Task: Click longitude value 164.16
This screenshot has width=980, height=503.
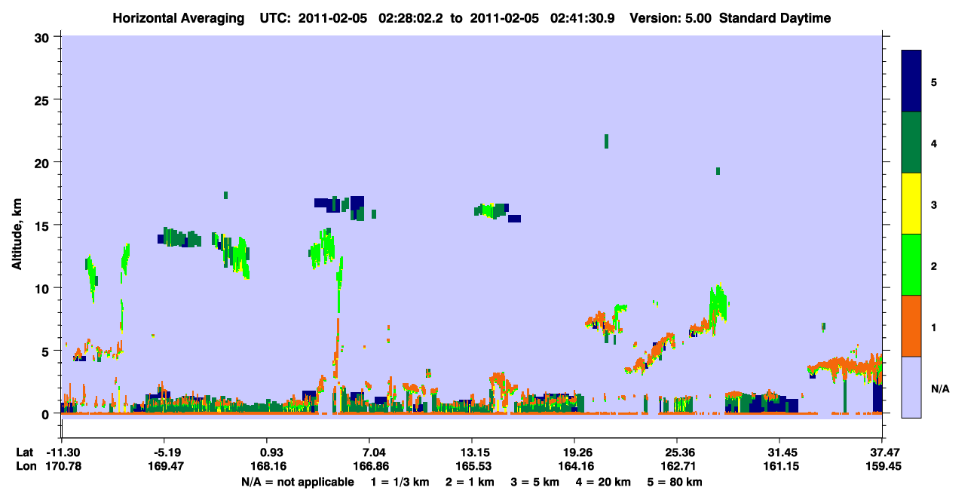Action: (575, 467)
